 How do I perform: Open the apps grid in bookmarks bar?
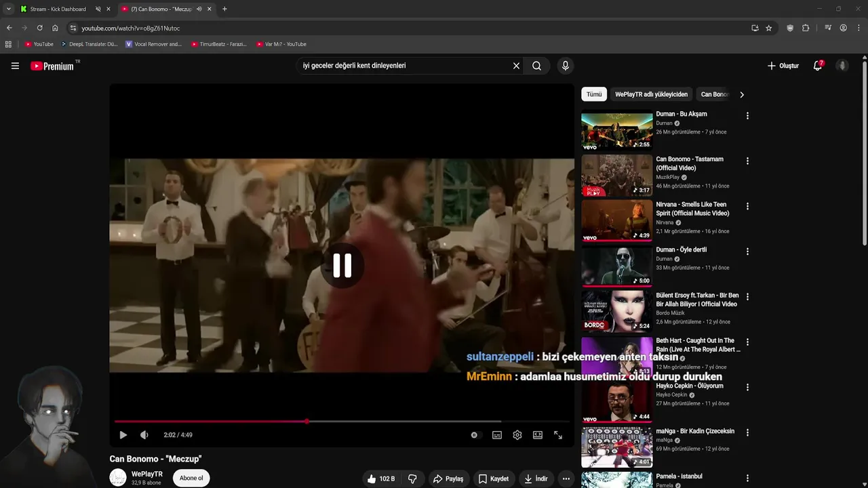coord(8,44)
